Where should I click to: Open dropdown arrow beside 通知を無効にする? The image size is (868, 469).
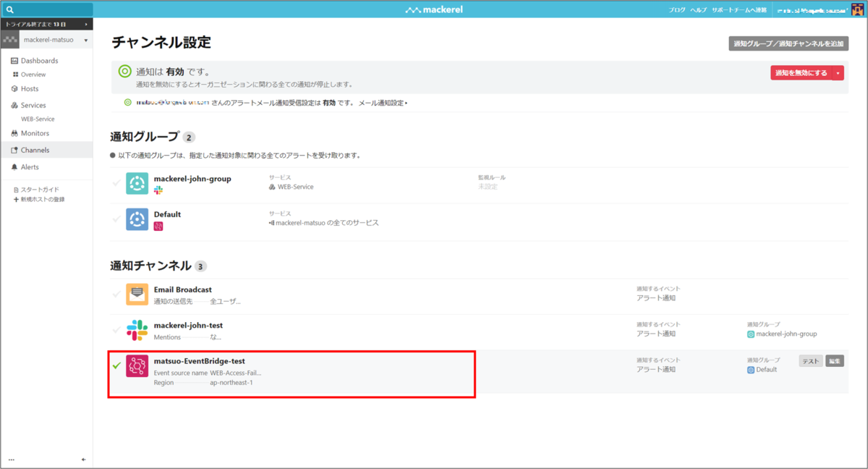[838, 72]
